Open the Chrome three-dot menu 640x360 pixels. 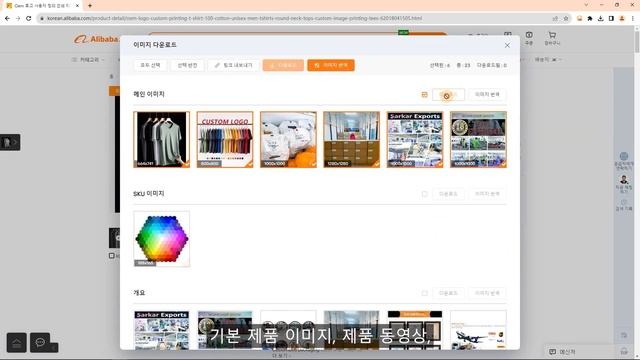[633, 18]
